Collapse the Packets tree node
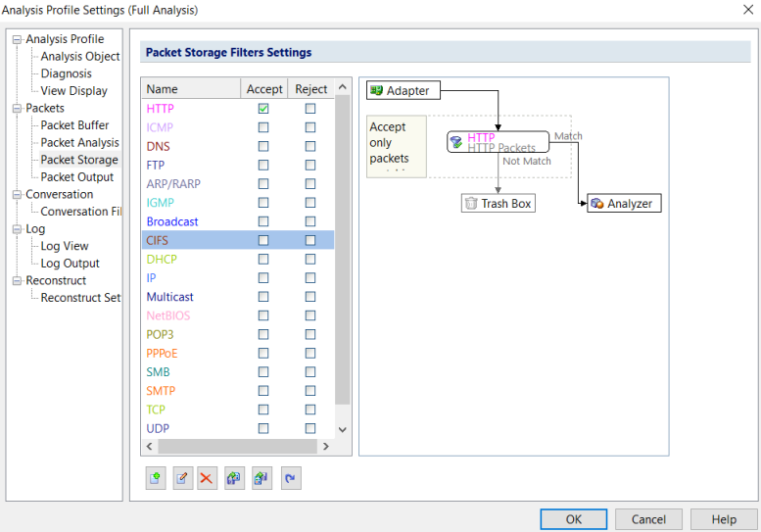This screenshot has height=532, width=761. pyautogui.click(x=17, y=108)
